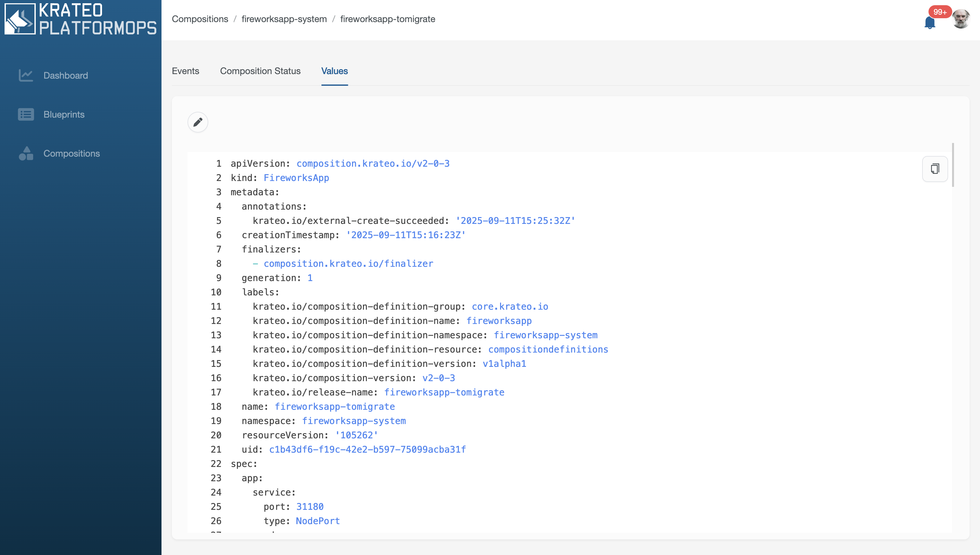
Task: Go to Compositions breadcrumb link
Action: (200, 19)
